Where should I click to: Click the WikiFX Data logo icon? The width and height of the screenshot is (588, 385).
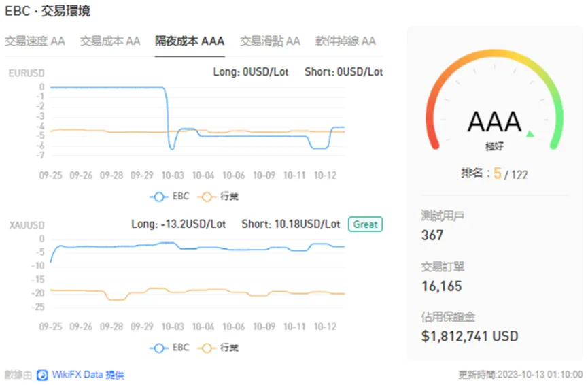pos(42,375)
